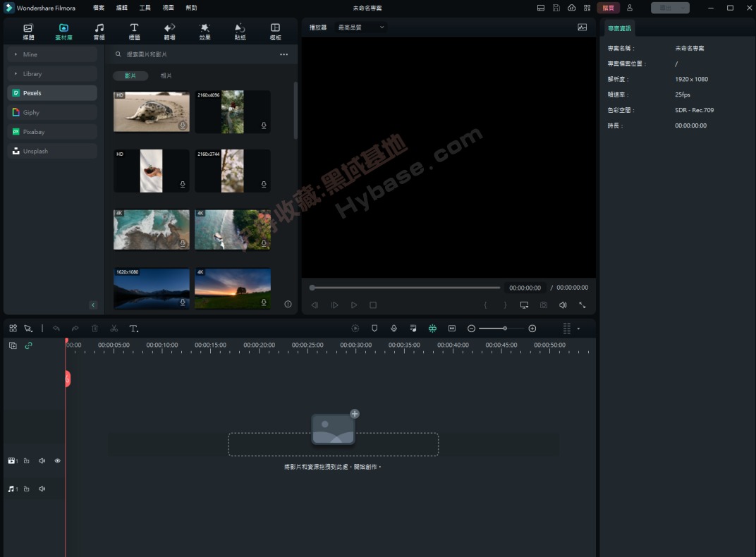
Task: Open the three-dot more options menu
Action: (284, 54)
